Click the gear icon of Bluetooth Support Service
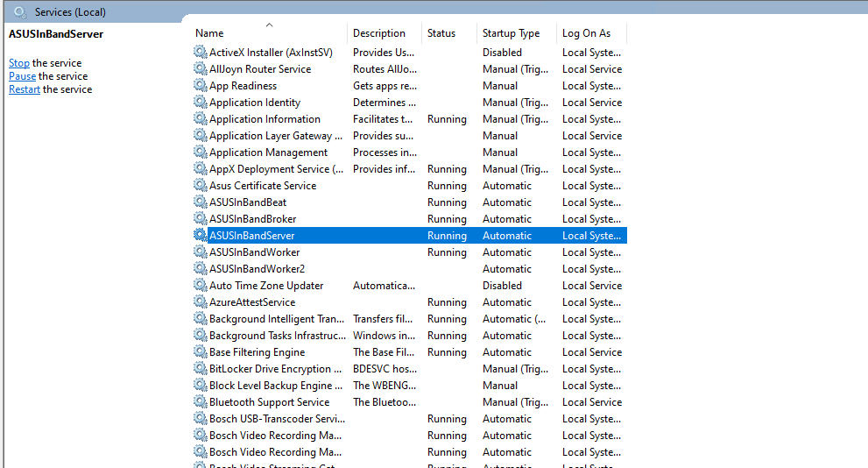 200,401
